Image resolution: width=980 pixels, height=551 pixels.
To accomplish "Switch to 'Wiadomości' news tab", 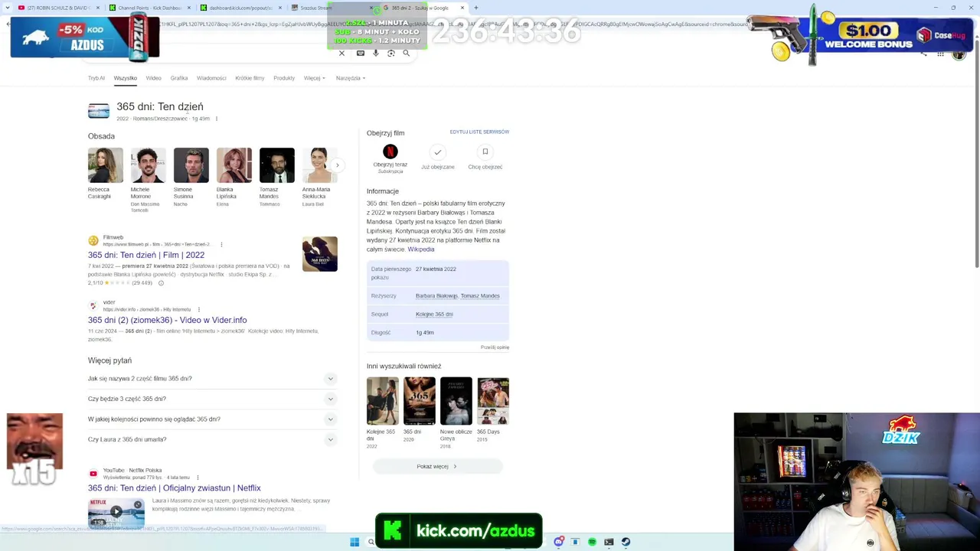I will (211, 78).
